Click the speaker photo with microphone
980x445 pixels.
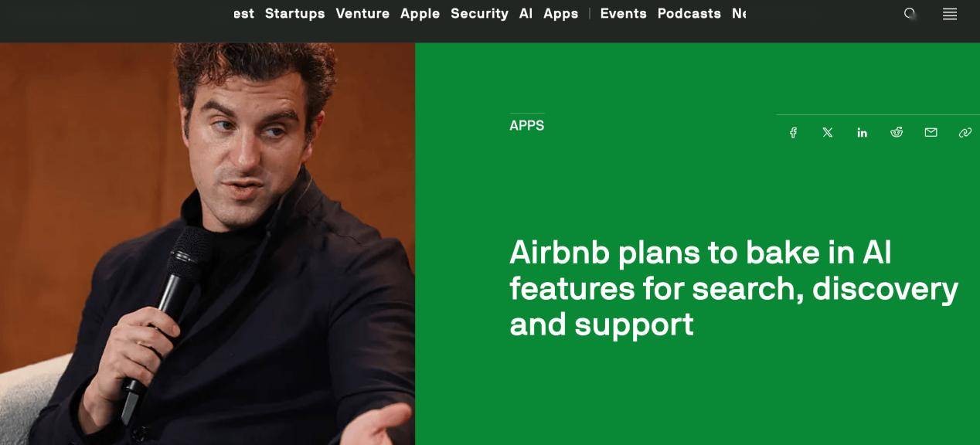point(207,243)
